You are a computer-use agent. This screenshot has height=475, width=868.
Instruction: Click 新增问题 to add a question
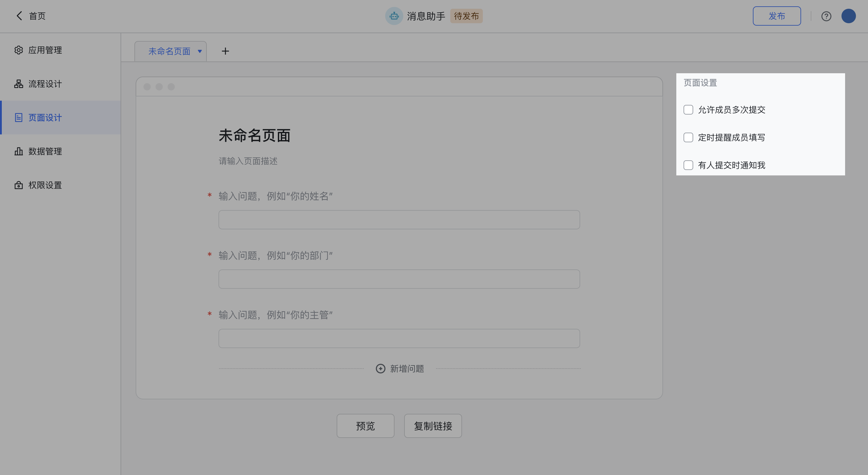coord(400,369)
